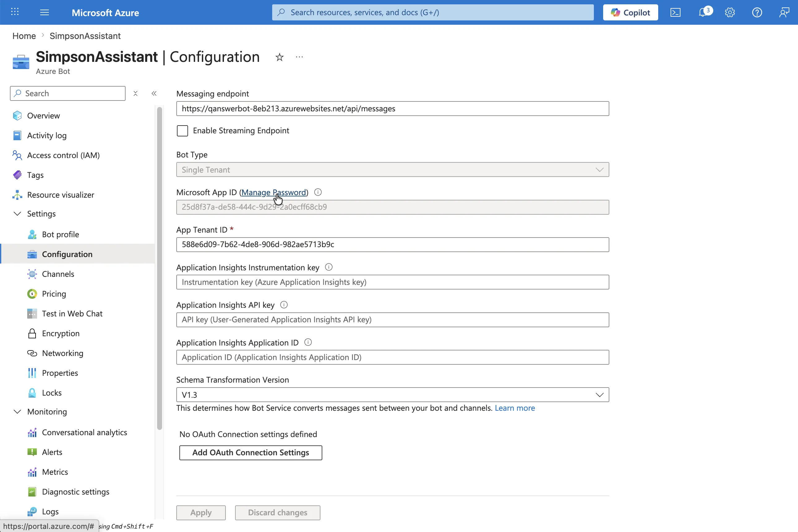The image size is (798, 532).
Task: Click the Discard changes button
Action: point(277,513)
